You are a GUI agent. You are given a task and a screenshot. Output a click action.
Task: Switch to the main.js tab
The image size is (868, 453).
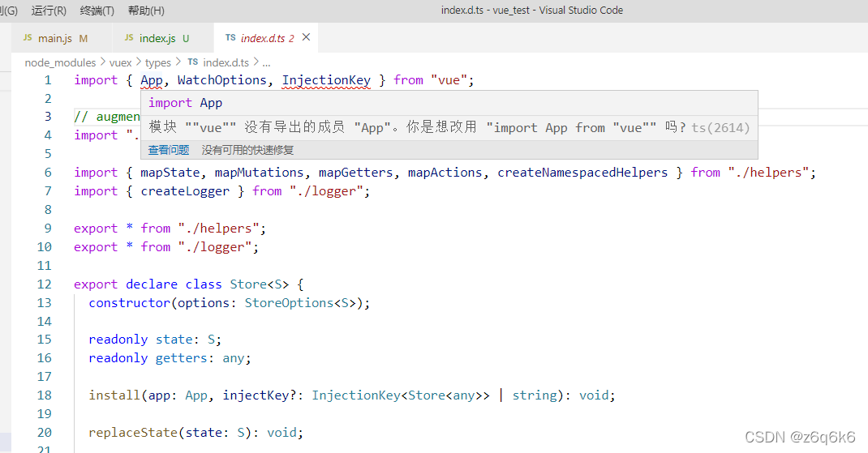click(x=62, y=38)
